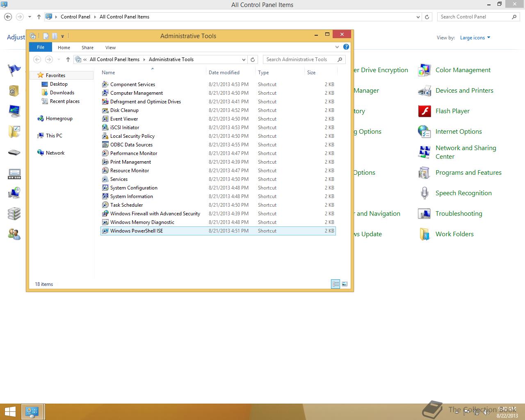This screenshot has height=420, width=525.
Task: Expand the ribbon in Administrative Tools
Action: tap(337, 47)
